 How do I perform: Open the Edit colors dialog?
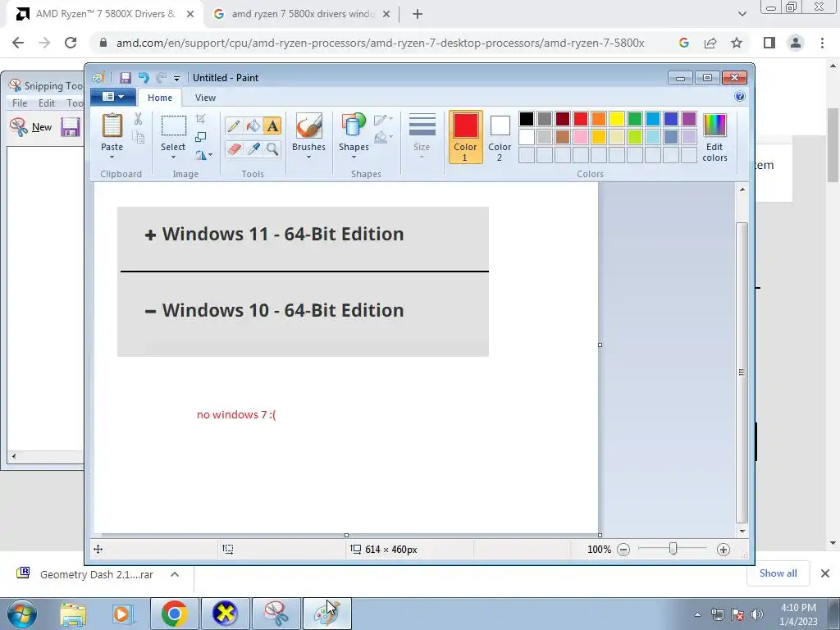click(714, 138)
